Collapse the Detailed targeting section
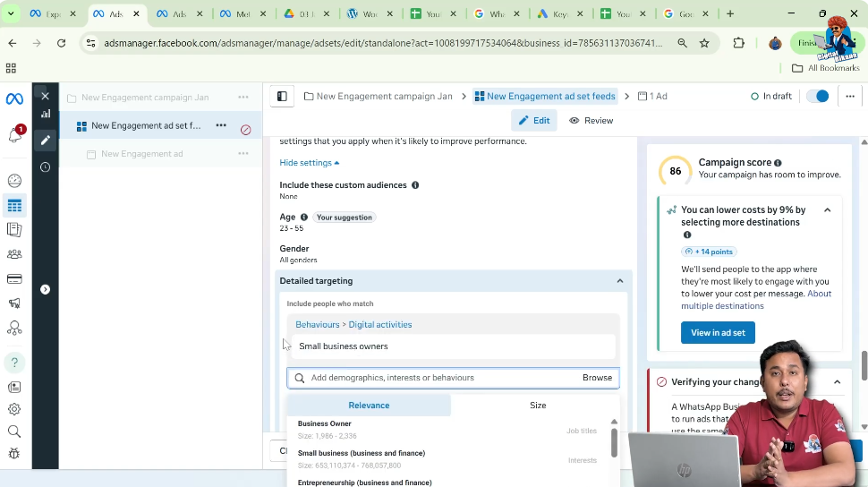Screen dimensions: 868x487 click(x=620, y=281)
